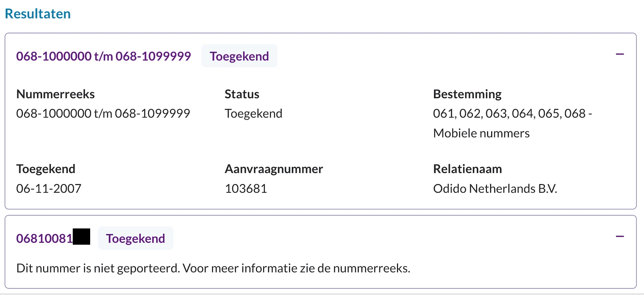This screenshot has height=295, width=644.
Task: Click the Resultaten heading
Action: click(x=38, y=14)
